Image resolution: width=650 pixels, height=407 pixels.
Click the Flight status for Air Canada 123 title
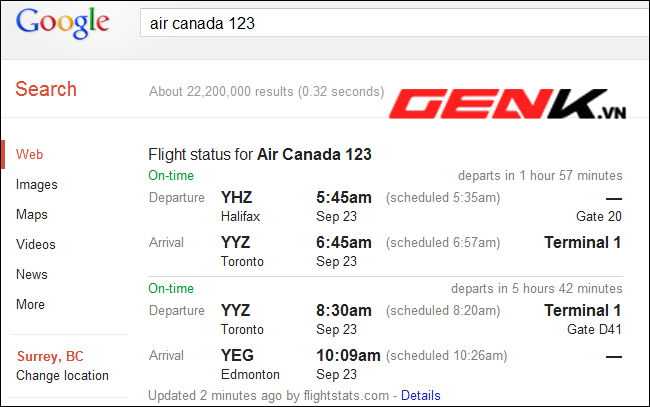260,154
